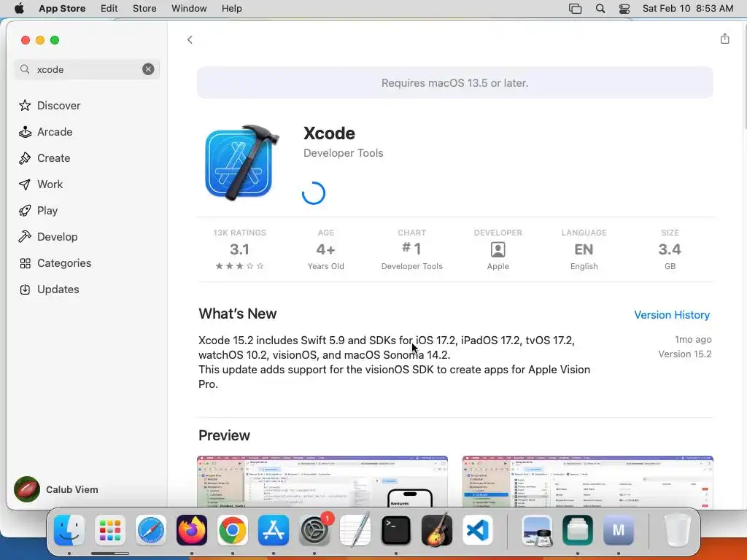Open the App Store menu
This screenshot has width=747, height=560.
coord(62,9)
